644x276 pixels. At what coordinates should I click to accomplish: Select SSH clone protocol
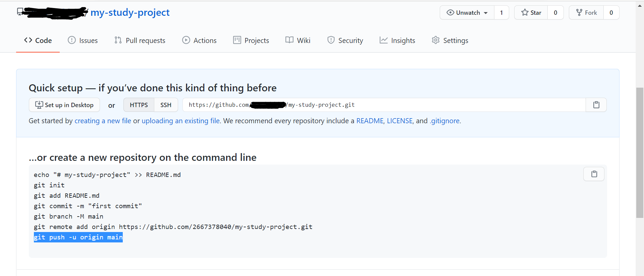tap(166, 105)
